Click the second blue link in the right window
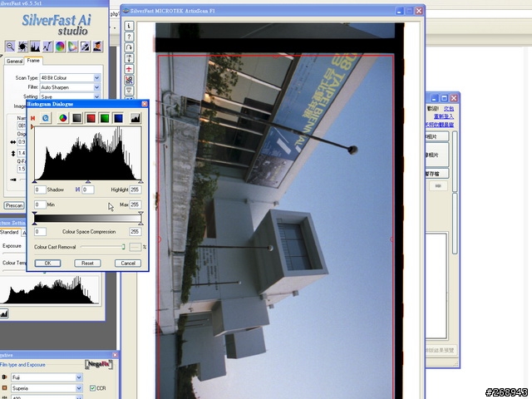Viewport: 532px width, 399px height. click(444, 116)
